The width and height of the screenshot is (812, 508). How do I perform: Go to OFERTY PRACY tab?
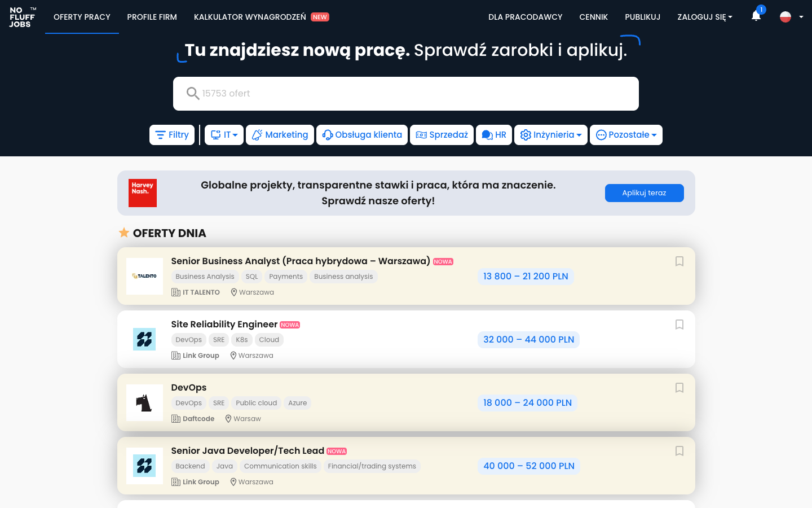click(x=82, y=17)
